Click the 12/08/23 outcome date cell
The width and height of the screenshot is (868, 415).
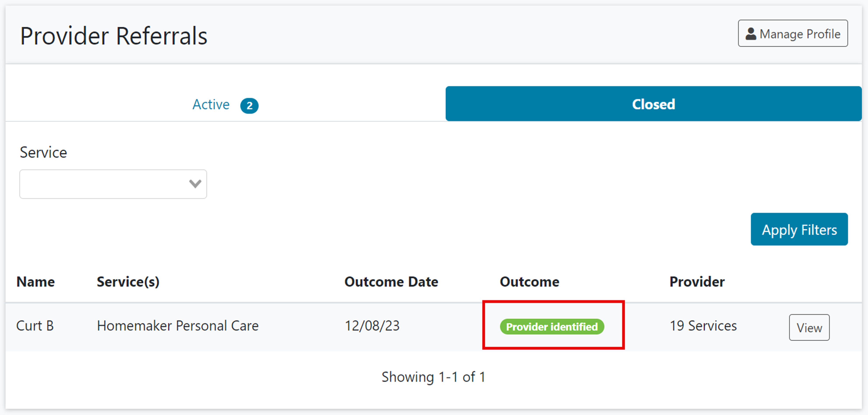pos(372,326)
